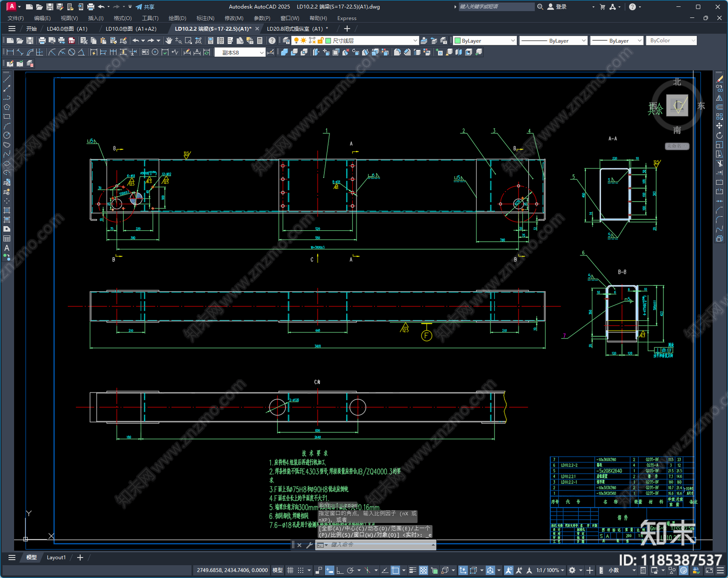Open the Layer Properties manager icon
Viewport: 728px width, 578px height.
click(x=286, y=41)
